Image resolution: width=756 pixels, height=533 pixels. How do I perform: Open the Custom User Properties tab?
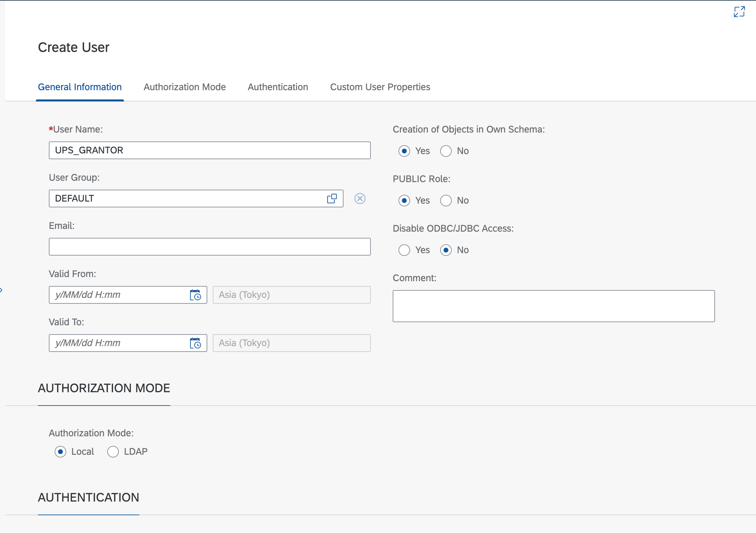coord(380,87)
